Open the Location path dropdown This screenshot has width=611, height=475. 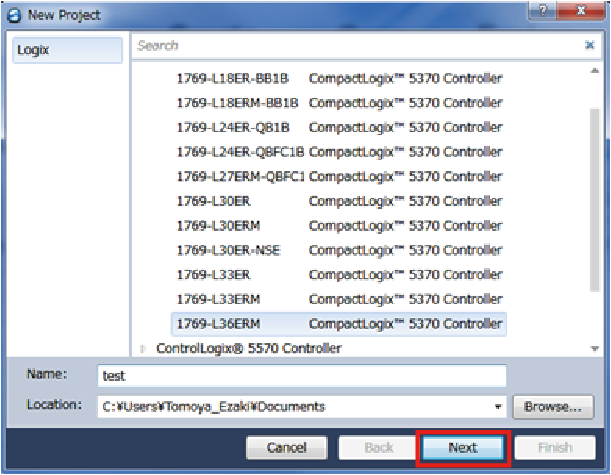(498, 407)
